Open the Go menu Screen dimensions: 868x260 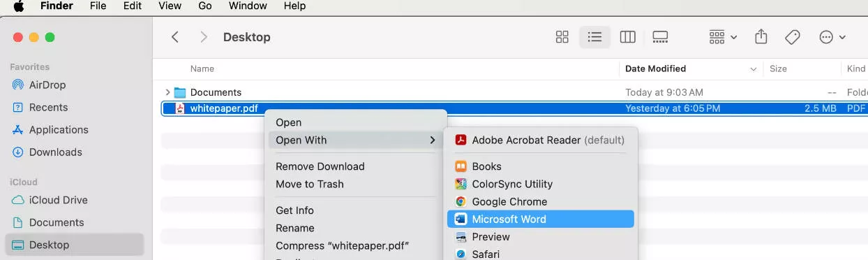coord(205,6)
